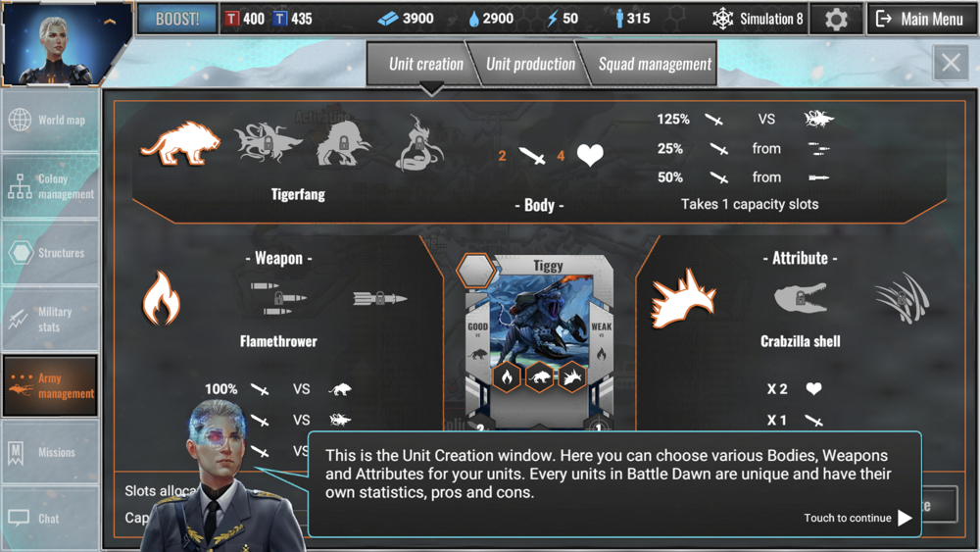Click the BOOST! button
Image resolution: width=980 pixels, height=552 pixels.
[177, 19]
